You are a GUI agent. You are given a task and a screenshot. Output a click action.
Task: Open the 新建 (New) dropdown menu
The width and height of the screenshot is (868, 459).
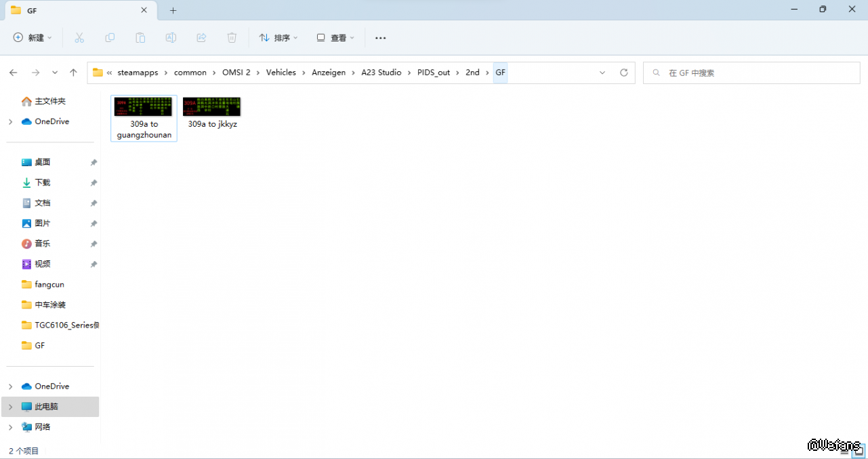click(x=33, y=38)
